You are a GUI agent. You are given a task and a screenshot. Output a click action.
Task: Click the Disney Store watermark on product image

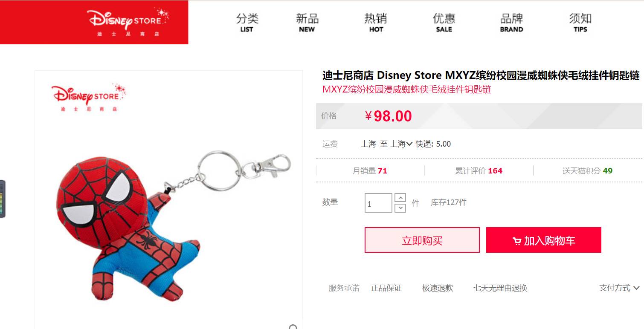point(88,98)
